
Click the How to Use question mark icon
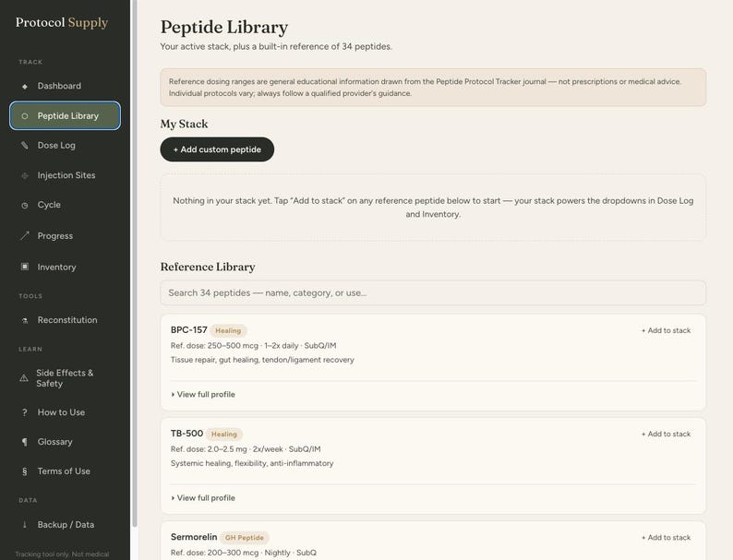click(x=25, y=412)
